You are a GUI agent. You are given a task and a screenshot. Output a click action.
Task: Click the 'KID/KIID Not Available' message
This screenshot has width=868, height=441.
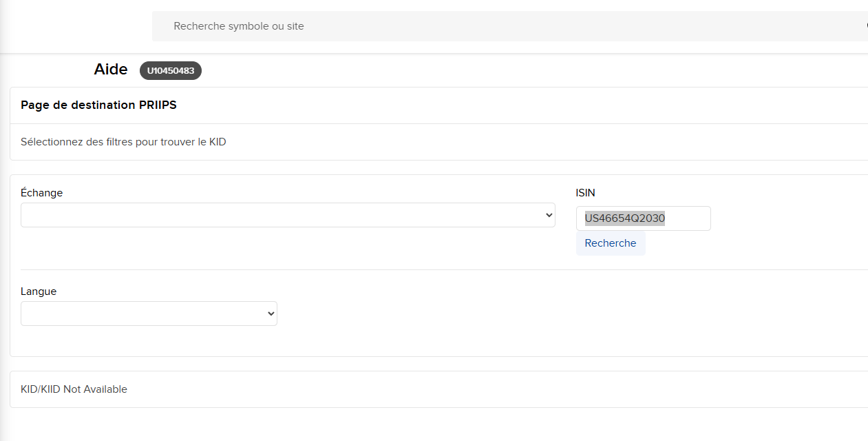[74, 389]
